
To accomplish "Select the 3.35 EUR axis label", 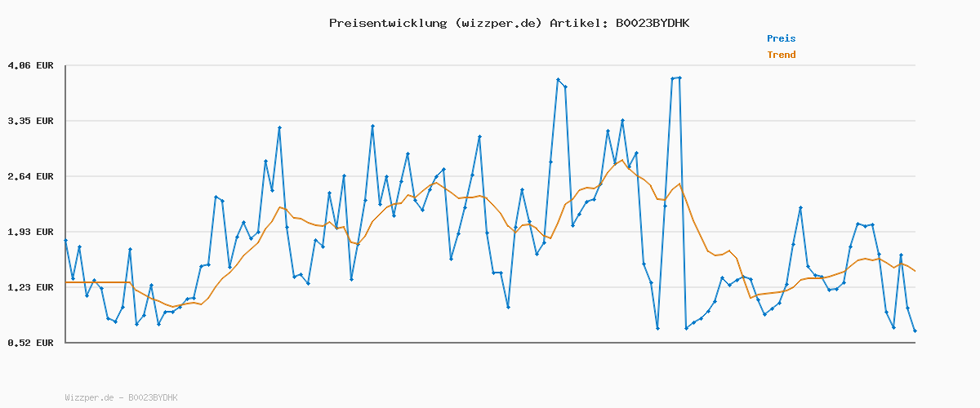I will click(30, 121).
